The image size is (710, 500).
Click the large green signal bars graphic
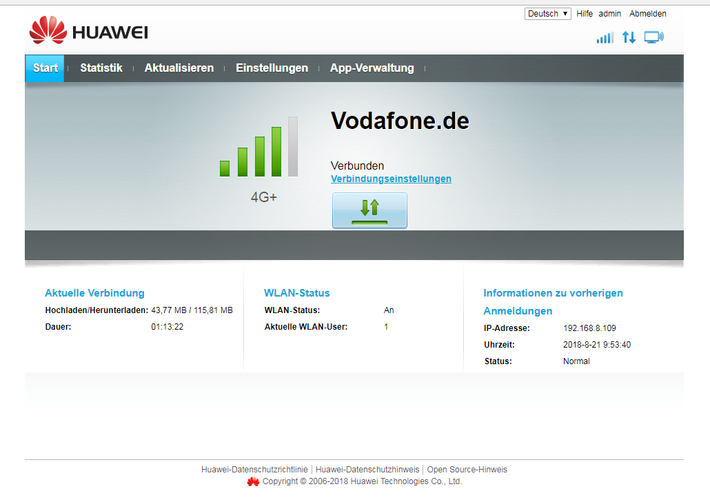tap(259, 147)
